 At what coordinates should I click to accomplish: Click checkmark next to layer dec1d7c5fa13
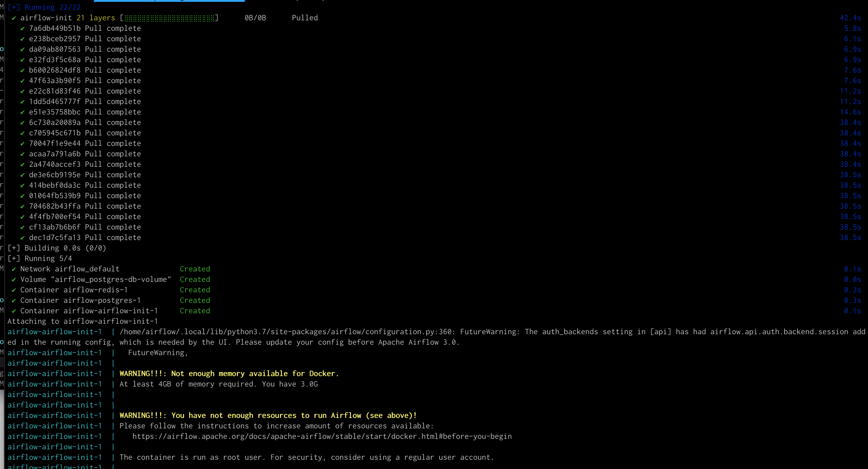click(22, 238)
